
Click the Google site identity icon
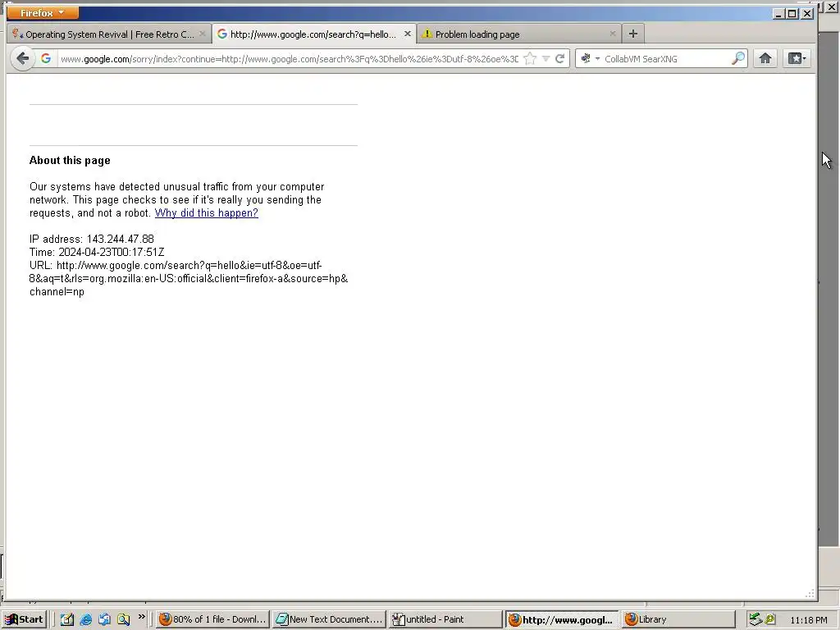[x=46, y=58]
